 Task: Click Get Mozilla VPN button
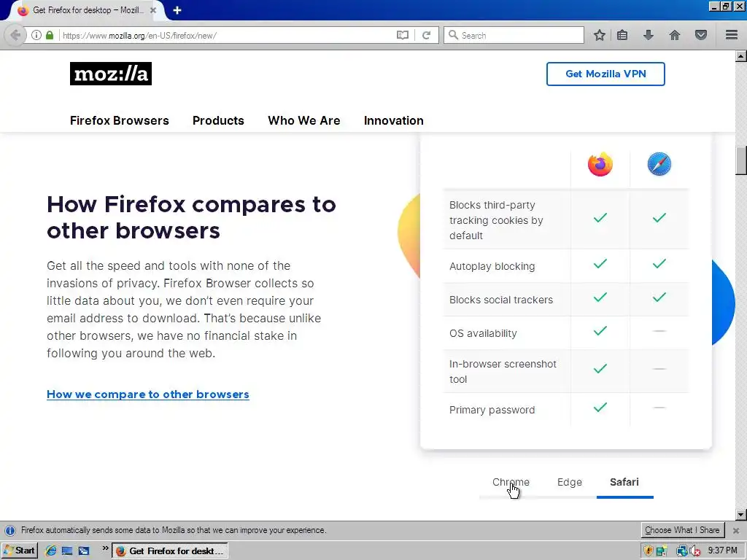[605, 74]
